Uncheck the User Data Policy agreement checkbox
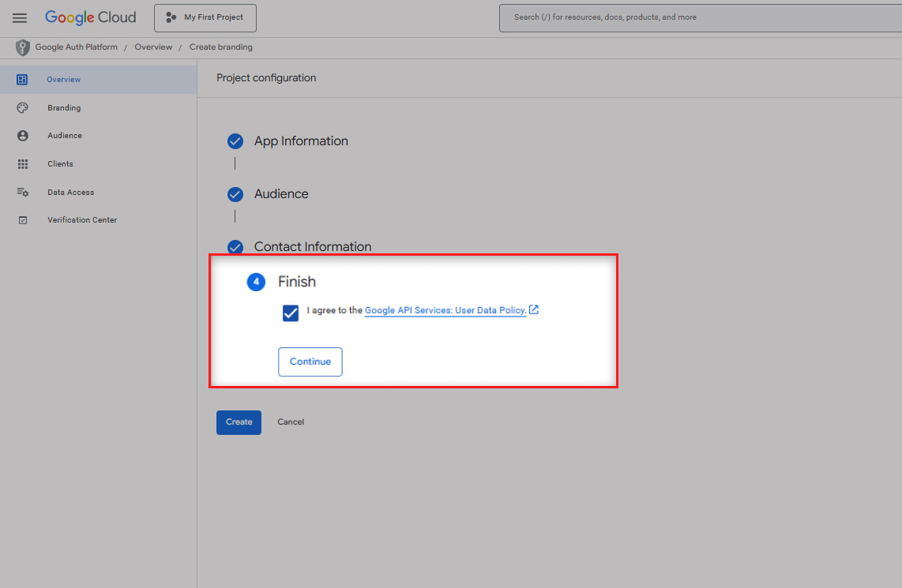This screenshot has height=588, width=902. pos(291,313)
